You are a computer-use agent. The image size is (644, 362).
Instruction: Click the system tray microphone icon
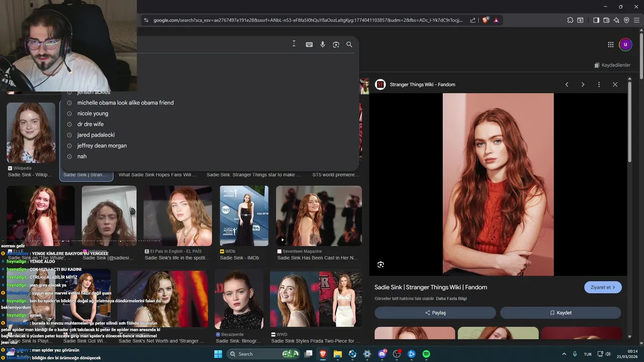(575, 354)
